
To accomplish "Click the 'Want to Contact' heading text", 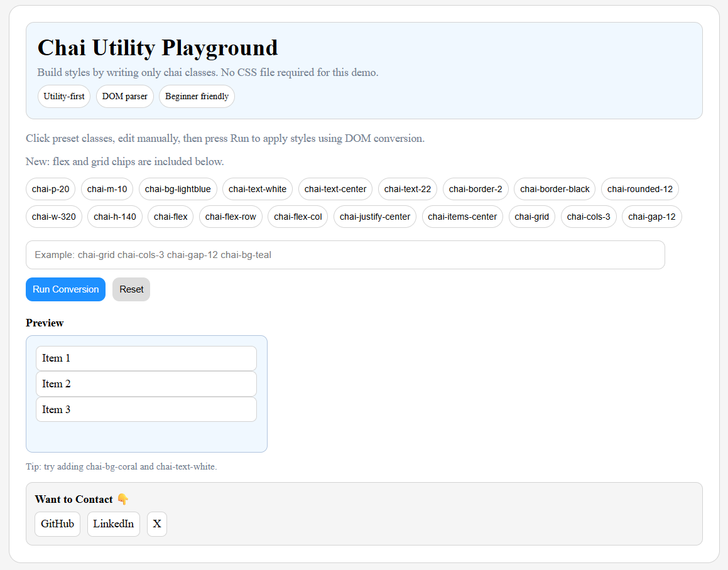I will pyautogui.click(x=74, y=500).
